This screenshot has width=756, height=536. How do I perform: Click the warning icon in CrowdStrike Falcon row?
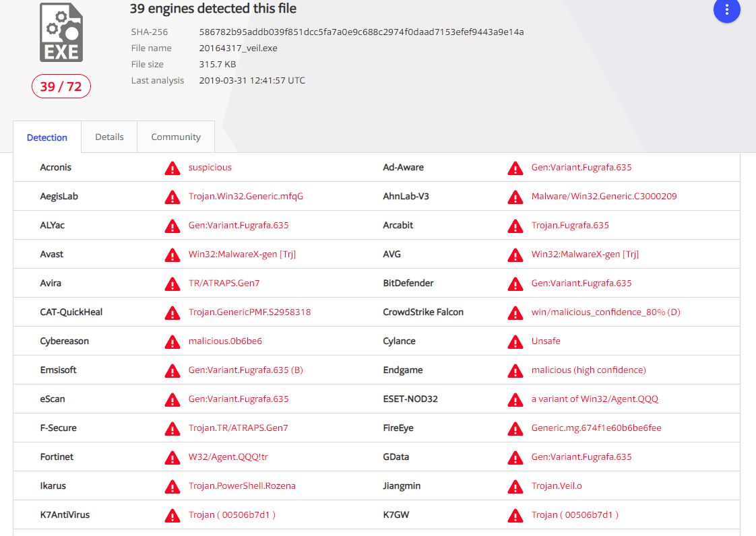515,313
